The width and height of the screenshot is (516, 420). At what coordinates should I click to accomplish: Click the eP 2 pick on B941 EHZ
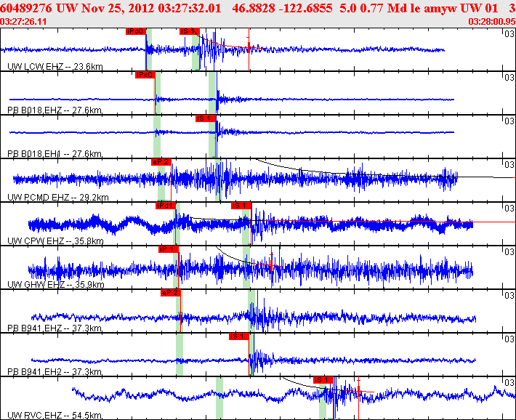point(171,293)
